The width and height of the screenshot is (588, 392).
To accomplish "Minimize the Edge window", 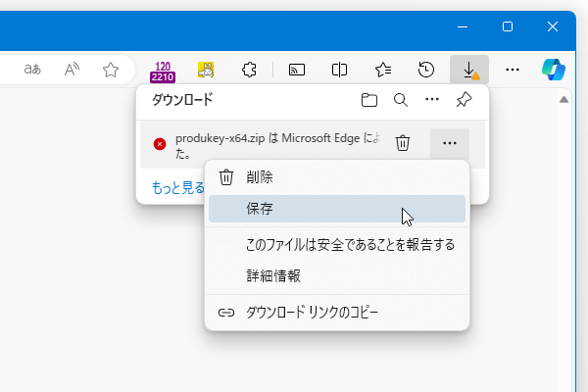I will pyautogui.click(x=463, y=26).
